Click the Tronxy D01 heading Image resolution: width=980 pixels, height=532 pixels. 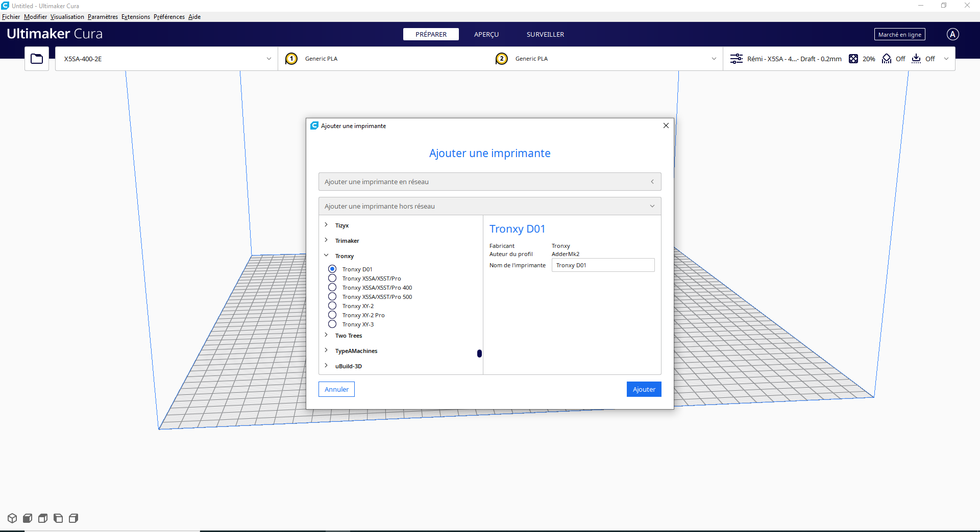[518, 229]
